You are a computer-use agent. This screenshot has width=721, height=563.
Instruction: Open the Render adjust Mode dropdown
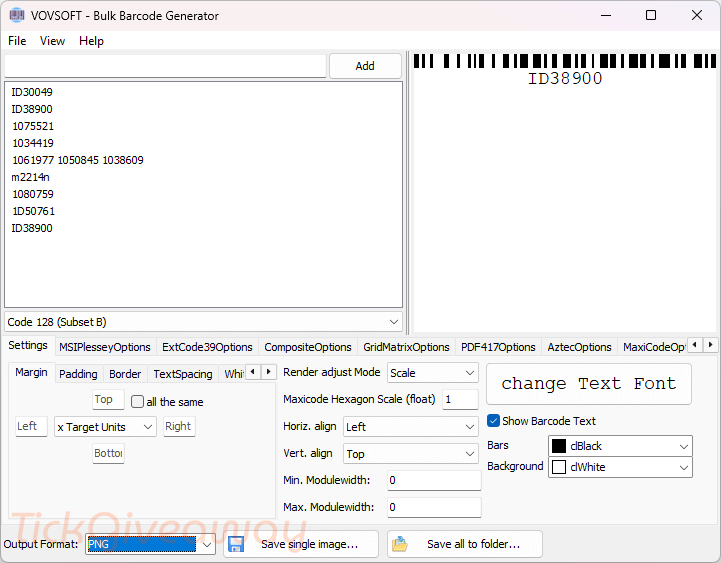pyautogui.click(x=433, y=373)
